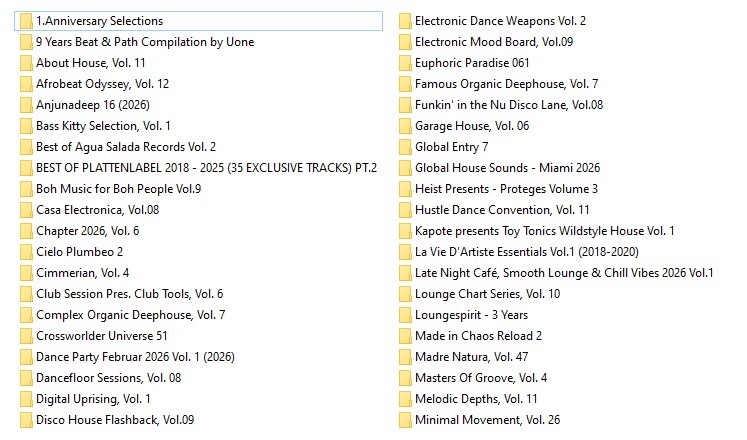Click folder icon for Electronic Dance Weapons Vol. 2
Image resolution: width=747 pixels, height=440 pixels.
[x=405, y=21]
